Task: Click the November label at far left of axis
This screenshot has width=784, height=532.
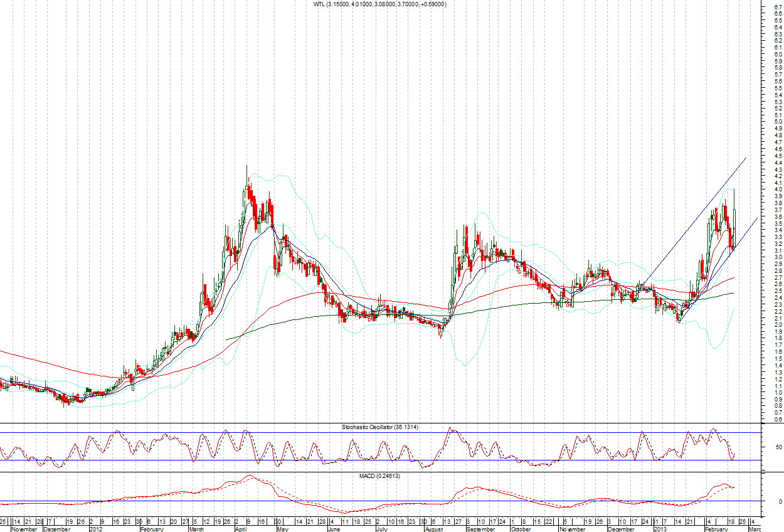Action: tap(23, 529)
